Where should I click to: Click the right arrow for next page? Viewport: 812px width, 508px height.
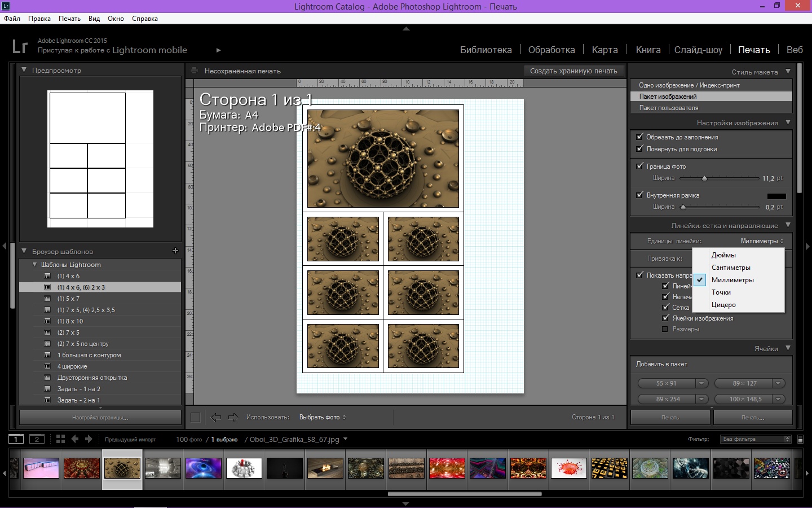[x=233, y=417]
